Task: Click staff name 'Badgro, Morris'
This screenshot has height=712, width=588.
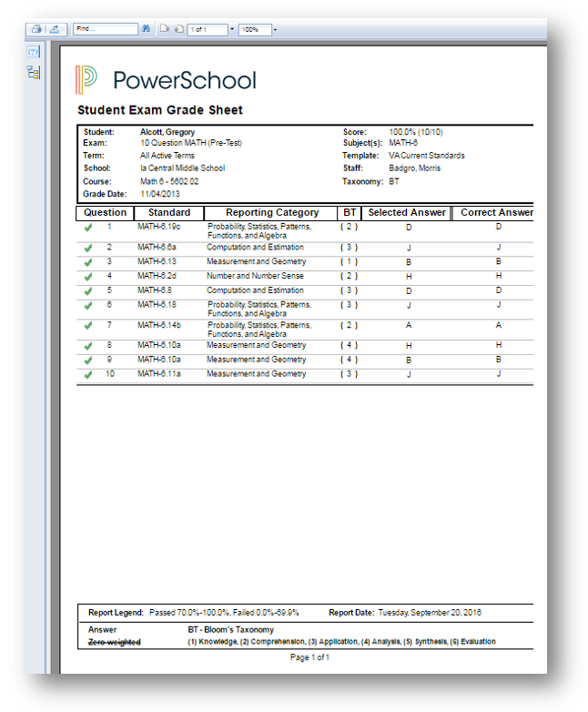Action: click(414, 168)
